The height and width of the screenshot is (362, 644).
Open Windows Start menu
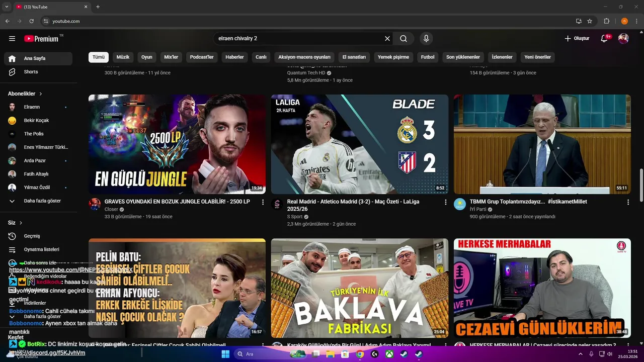pos(225,354)
